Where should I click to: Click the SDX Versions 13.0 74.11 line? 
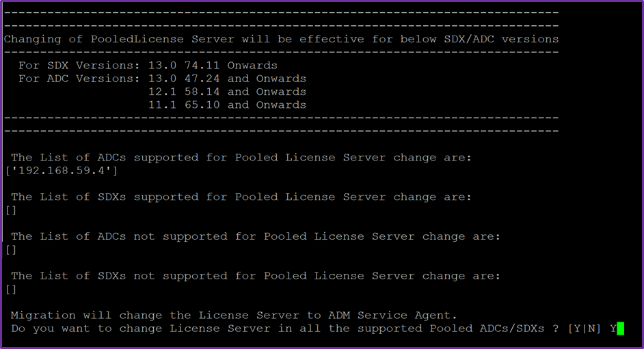pos(148,66)
